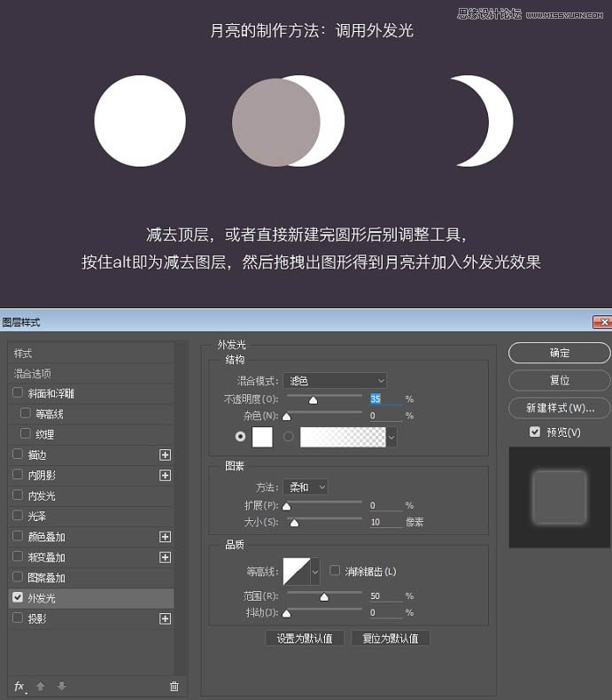612x700 pixels.
Task: Add another 渐变叠加 effect with plus icon
Action: coord(165,557)
